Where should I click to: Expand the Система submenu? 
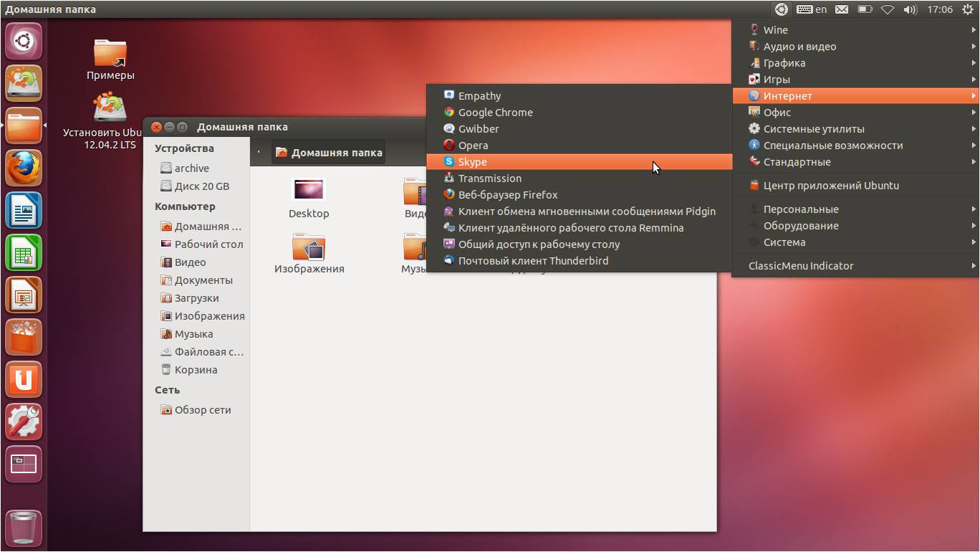pyautogui.click(x=855, y=242)
